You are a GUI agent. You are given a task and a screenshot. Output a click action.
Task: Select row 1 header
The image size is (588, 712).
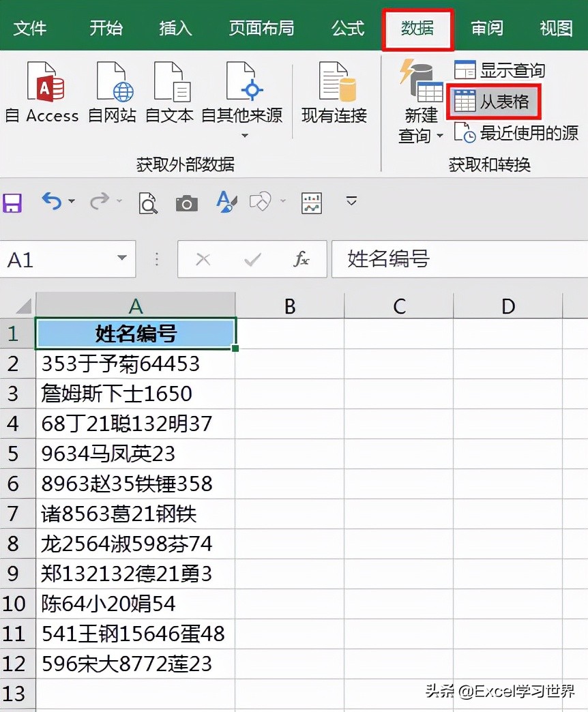tap(17, 333)
